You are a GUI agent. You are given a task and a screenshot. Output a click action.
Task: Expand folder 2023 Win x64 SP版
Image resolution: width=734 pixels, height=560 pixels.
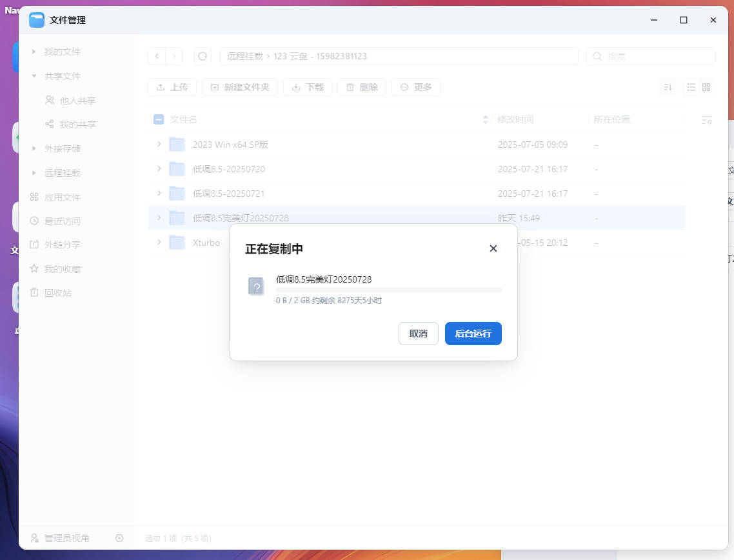(159, 145)
